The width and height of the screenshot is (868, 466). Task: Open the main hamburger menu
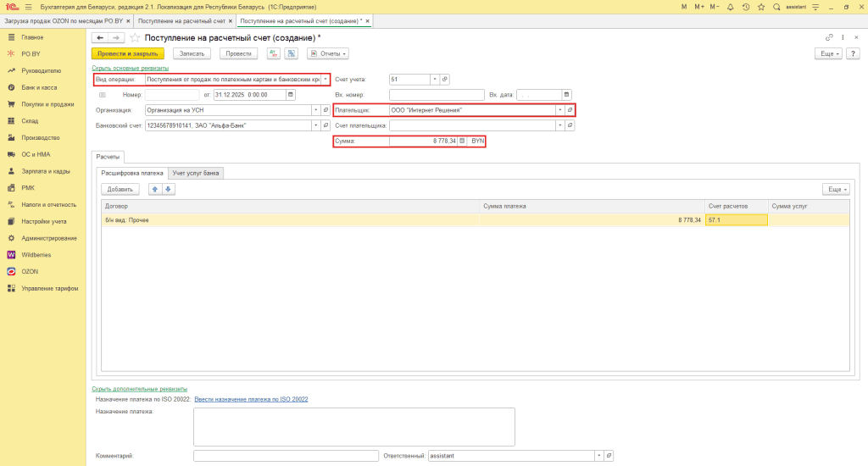pyautogui.click(x=28, y=7)
